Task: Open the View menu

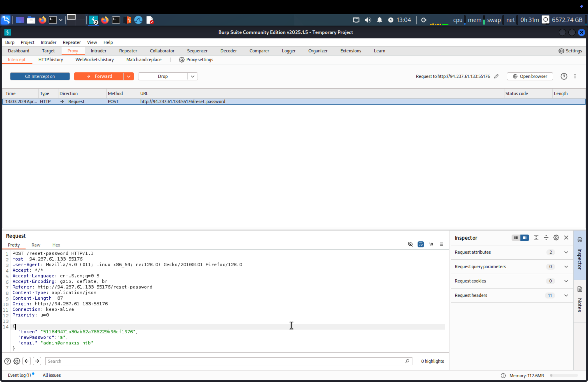Action: (x=92, y=42)
